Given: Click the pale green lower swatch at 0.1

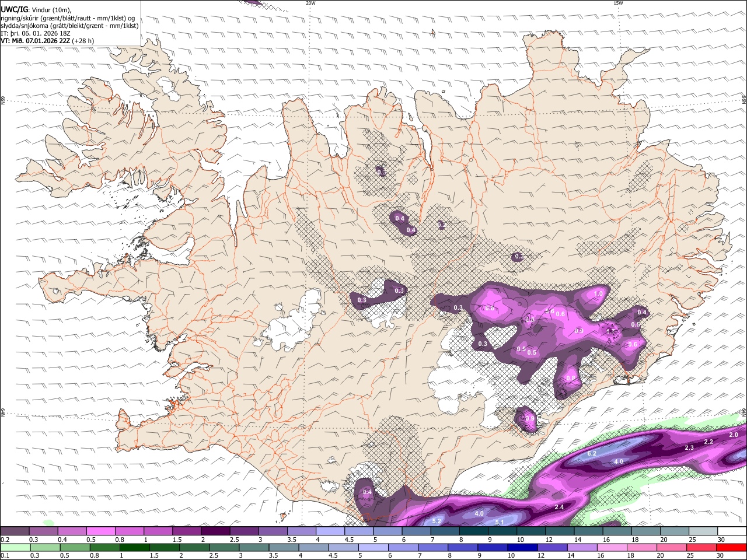Looking at the screenshot, I should (15, 547).
